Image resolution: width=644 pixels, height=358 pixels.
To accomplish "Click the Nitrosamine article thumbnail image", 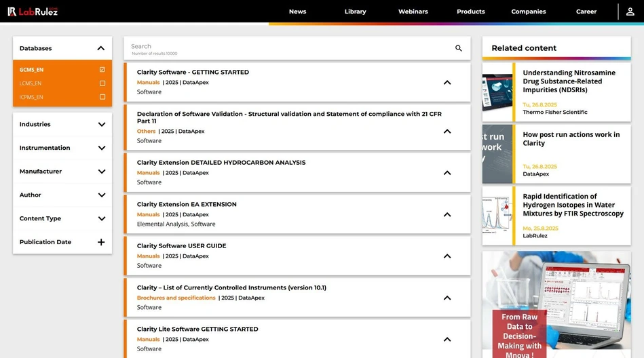I will (x=497, y=92).
